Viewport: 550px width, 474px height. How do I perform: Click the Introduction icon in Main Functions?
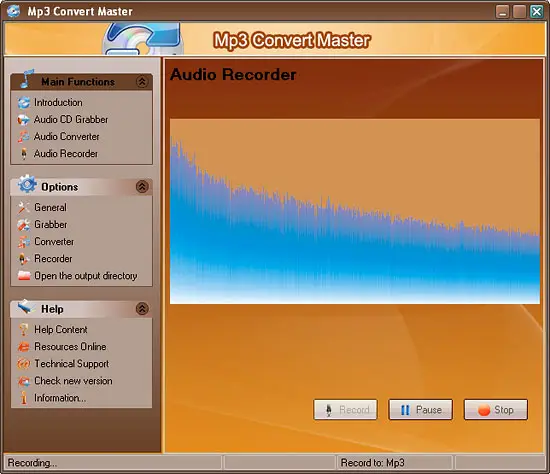24,102
